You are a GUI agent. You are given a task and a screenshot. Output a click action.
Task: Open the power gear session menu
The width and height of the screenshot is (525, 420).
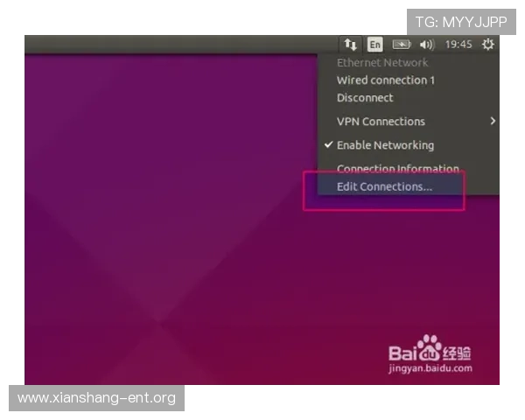pos(487,45)
